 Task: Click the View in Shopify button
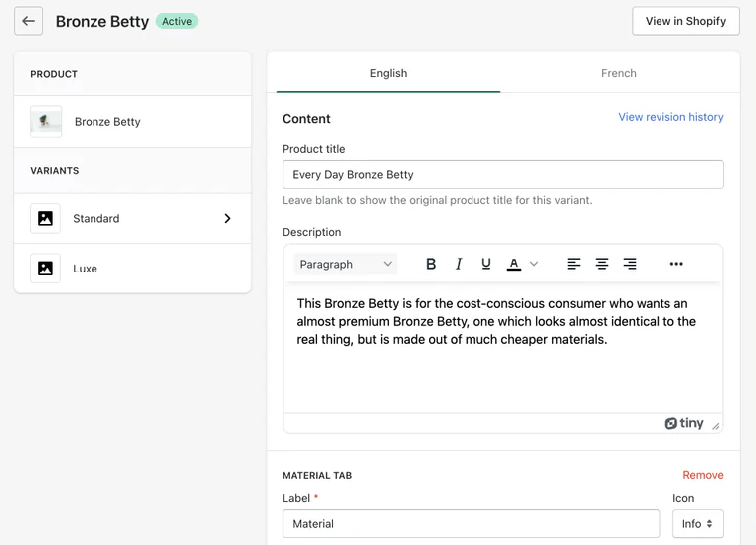[685, 21]
